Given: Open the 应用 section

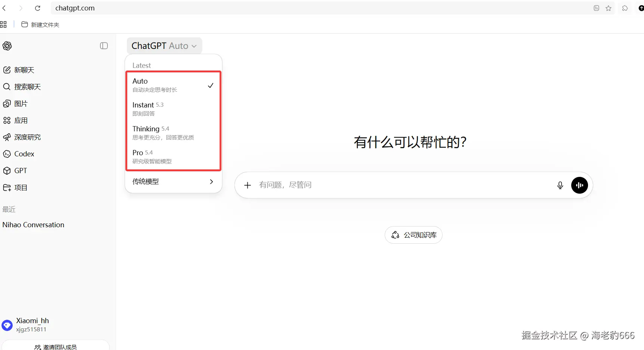Looking at the screenshot, I should 15,121.
